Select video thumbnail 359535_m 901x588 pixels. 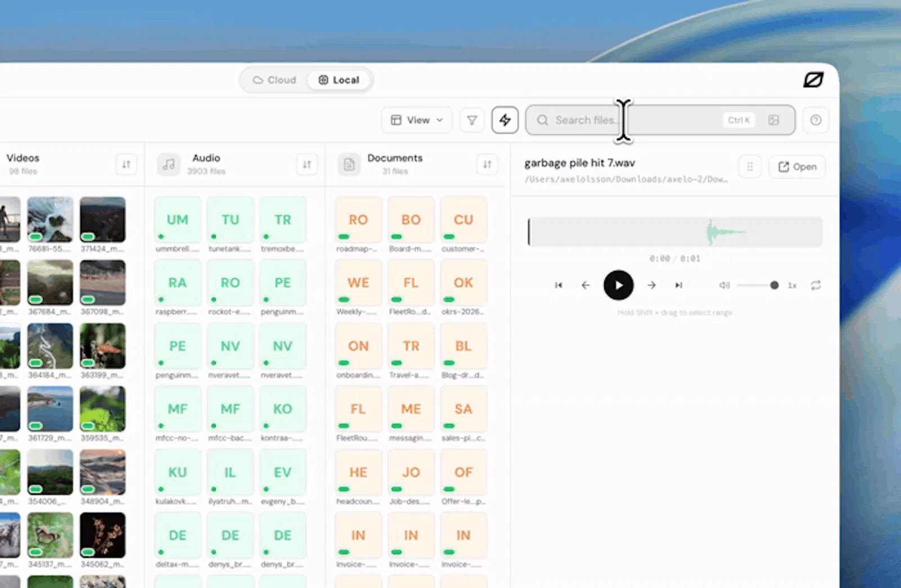point(102,409)
